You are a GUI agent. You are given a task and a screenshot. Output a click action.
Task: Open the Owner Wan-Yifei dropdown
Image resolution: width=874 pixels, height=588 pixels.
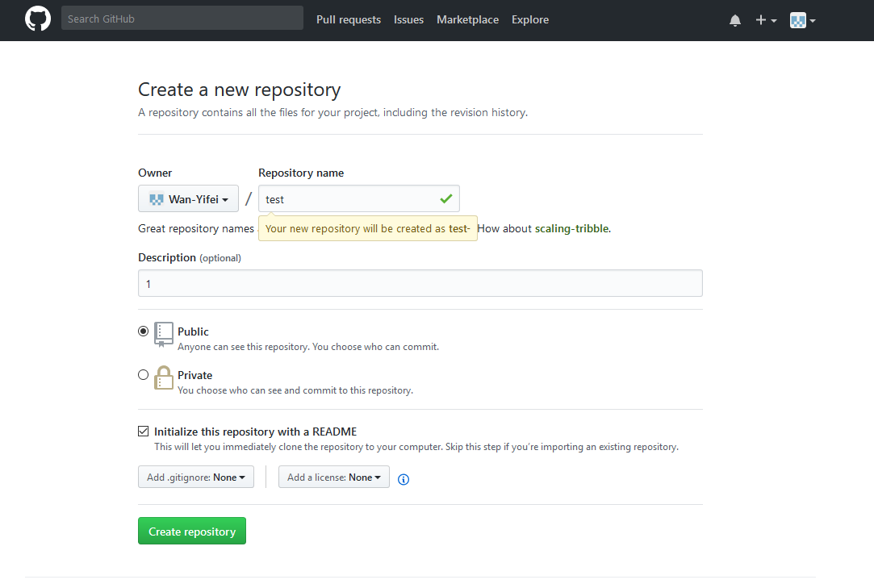click(x=188, y=198)
